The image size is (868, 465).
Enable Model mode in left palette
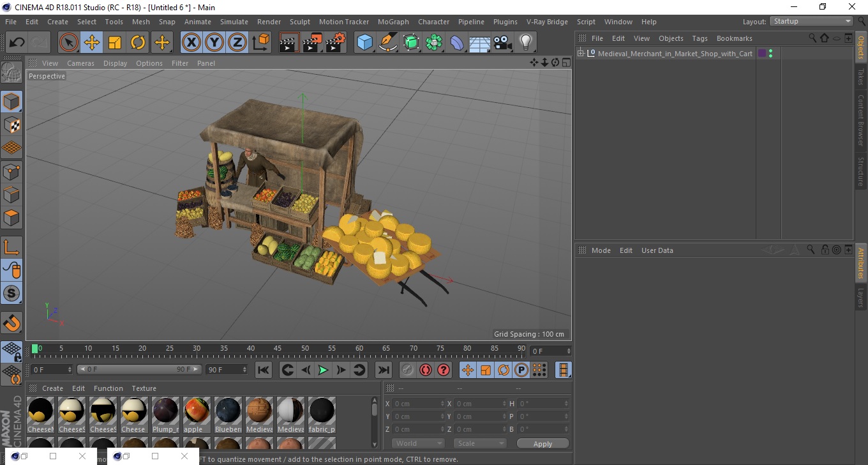(11, 102)
